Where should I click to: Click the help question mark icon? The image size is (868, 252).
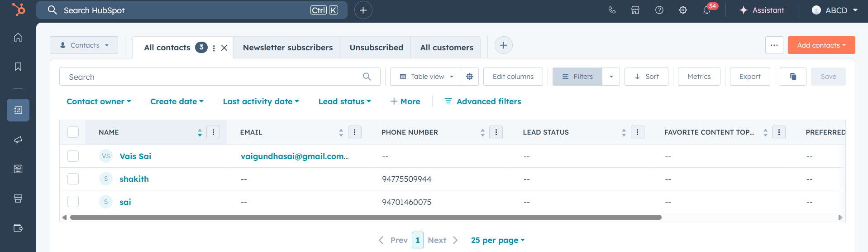(659, 10)
